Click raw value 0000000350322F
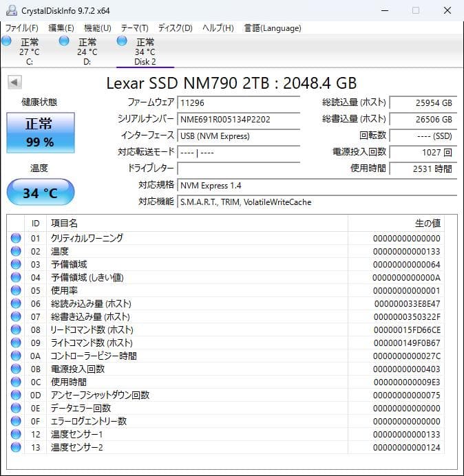The image size is (464, 476). (x=407, y=316)
